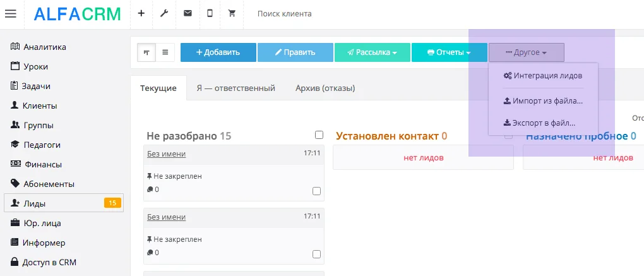Viewport: 644px width, 276px height.
Task: Open the wrench settings icon
Action: (164, 13)
